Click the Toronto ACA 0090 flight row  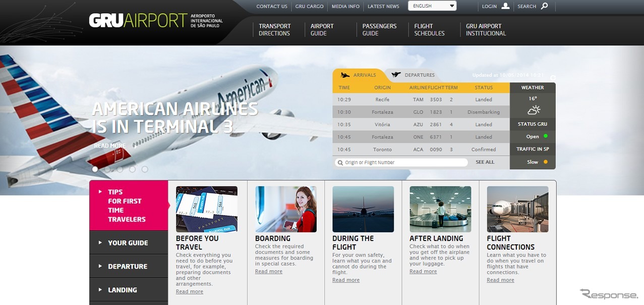pos(421,149)
